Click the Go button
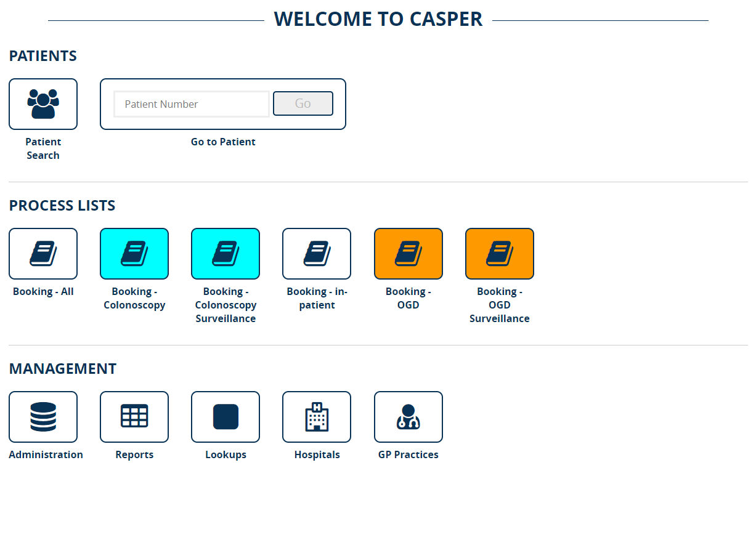 [303, 103]
